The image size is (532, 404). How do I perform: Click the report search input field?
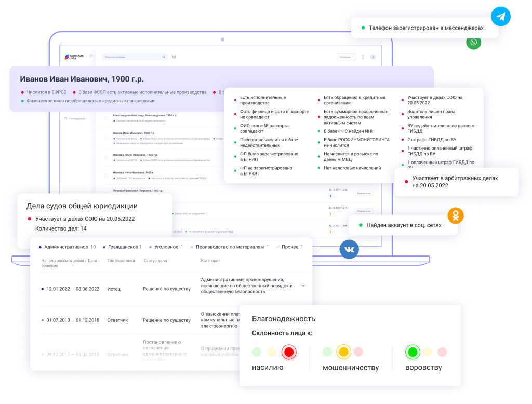coord(132,57)
